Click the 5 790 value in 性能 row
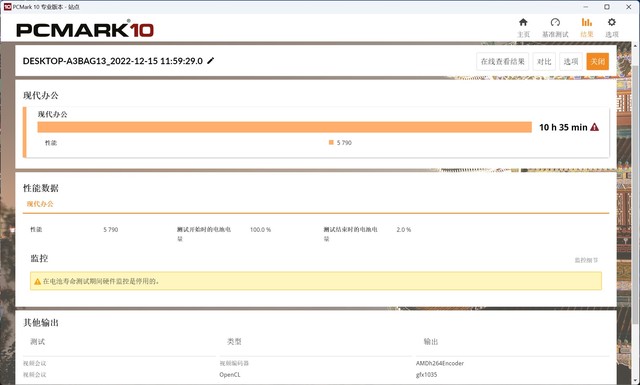Viewport: 640px width, 385px height. [x=111, y=229]
